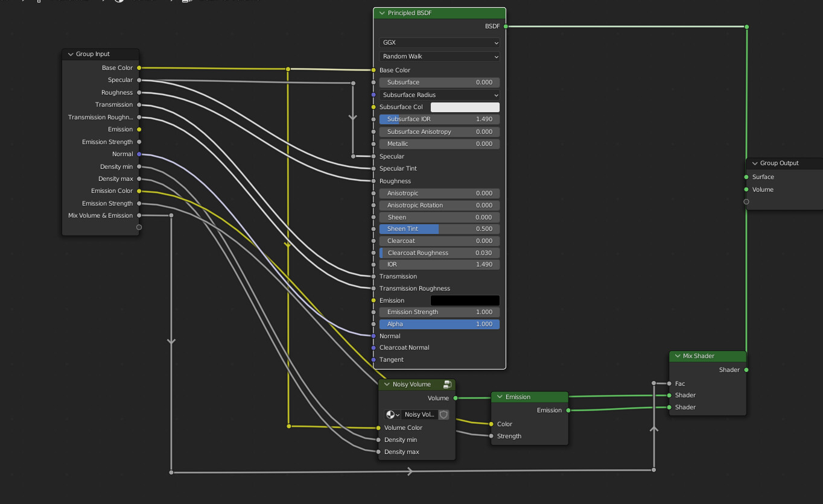Click the Sheen 0.000 slider
823x504 pixels.
[x=440, y=217]
